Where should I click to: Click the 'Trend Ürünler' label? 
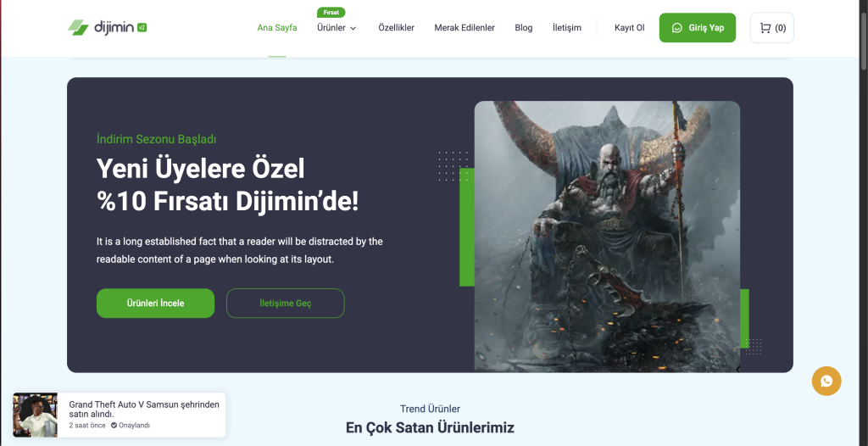tap(430, 409)
